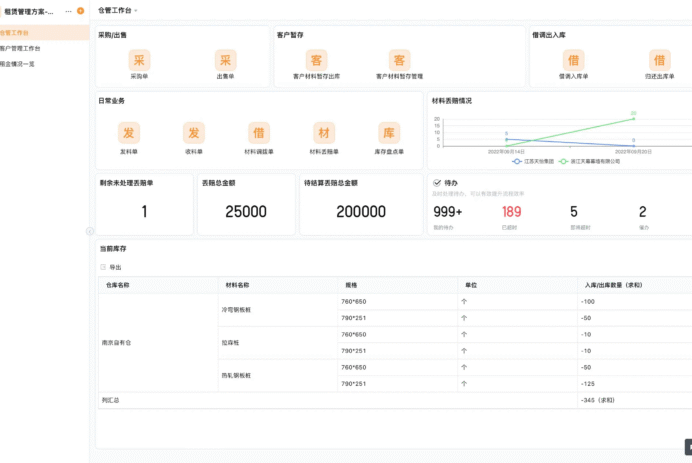Image resolution: width=692 pixels, height=463 pixels.
Task: Click the 租赁管理方案 app title
Action: (29, 11)
